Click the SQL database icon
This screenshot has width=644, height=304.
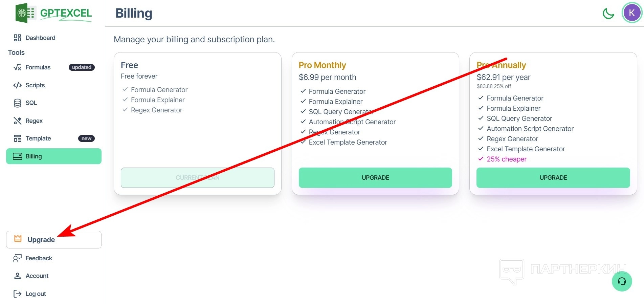coord(17,103)
